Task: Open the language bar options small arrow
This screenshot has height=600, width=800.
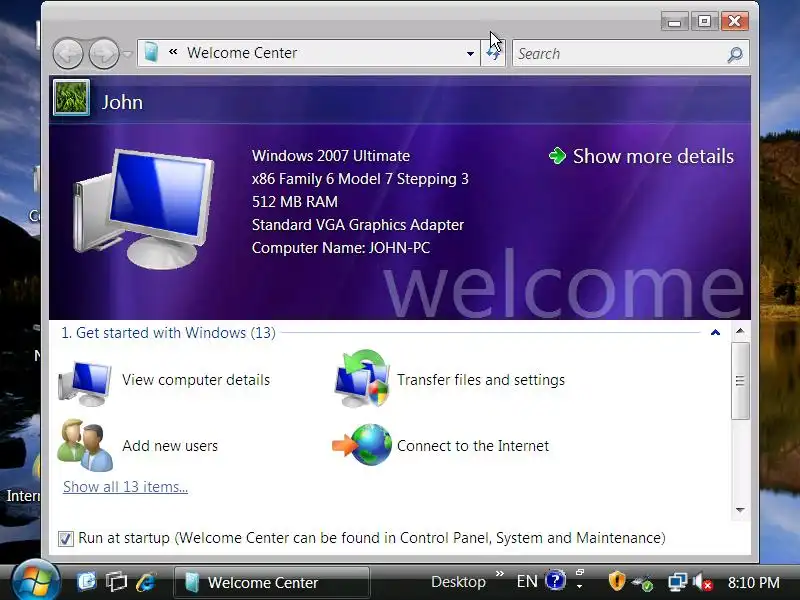Action: click(580, 586)
